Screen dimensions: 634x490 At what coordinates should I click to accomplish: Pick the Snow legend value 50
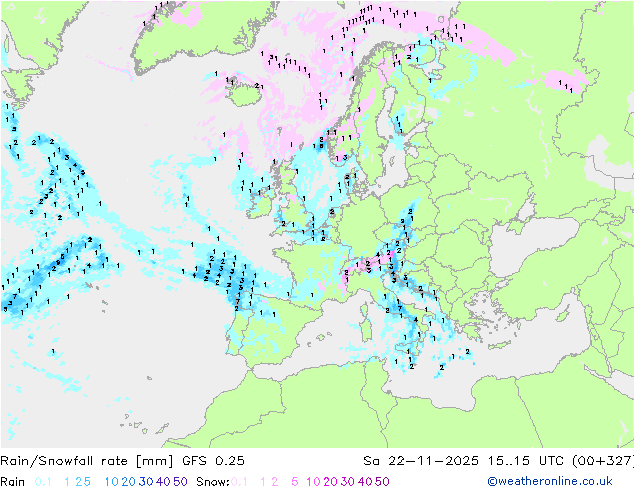(x=382, y=482)
